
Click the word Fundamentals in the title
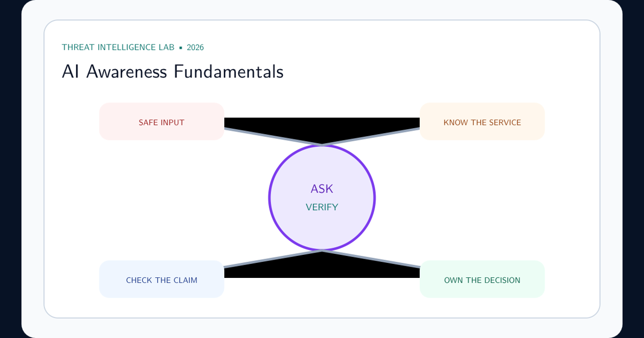pos(229,71)
